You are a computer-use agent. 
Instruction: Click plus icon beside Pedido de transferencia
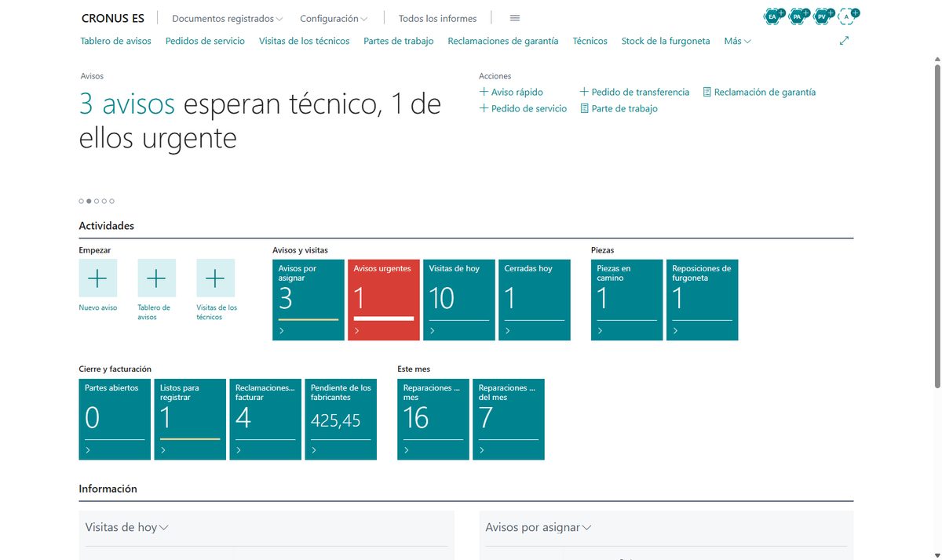click(584, 92)
